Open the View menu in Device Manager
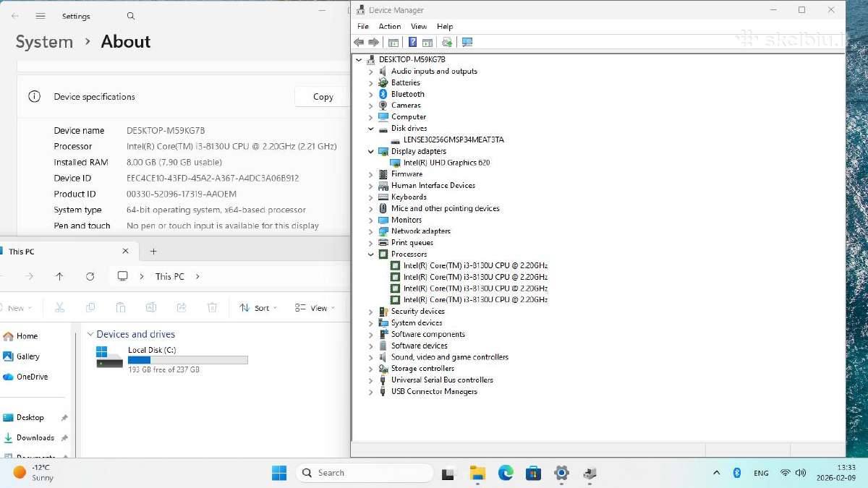The height and width of the screenshot is (488, 868). 419,27
